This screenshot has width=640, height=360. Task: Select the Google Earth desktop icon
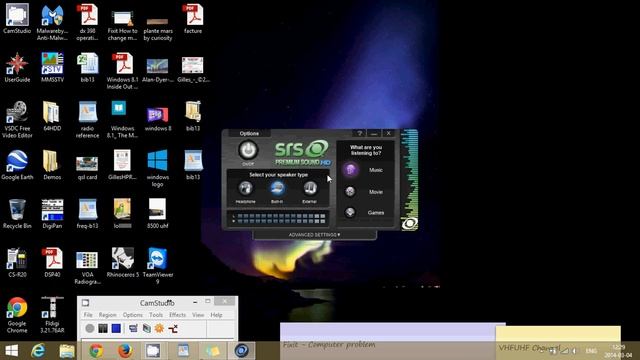point(17,165)
